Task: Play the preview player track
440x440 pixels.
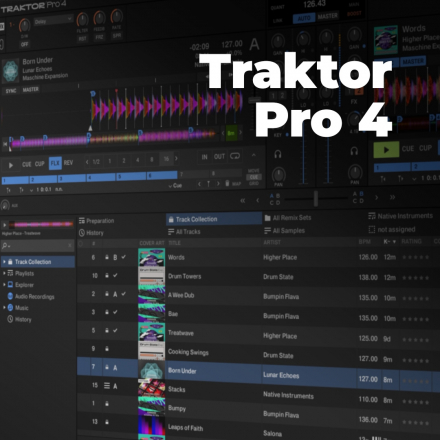Action: [x=5, y=225]
